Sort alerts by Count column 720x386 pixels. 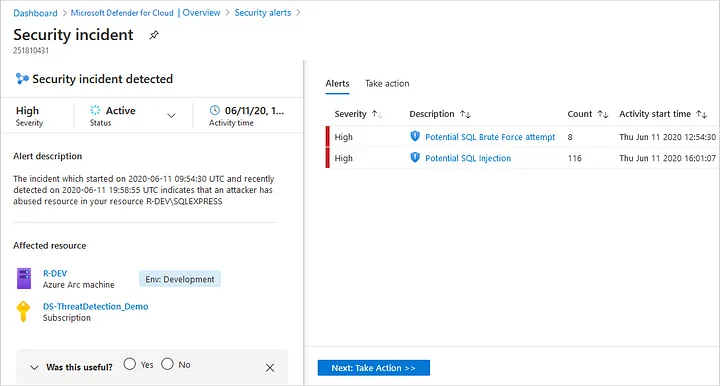point(603,114)
